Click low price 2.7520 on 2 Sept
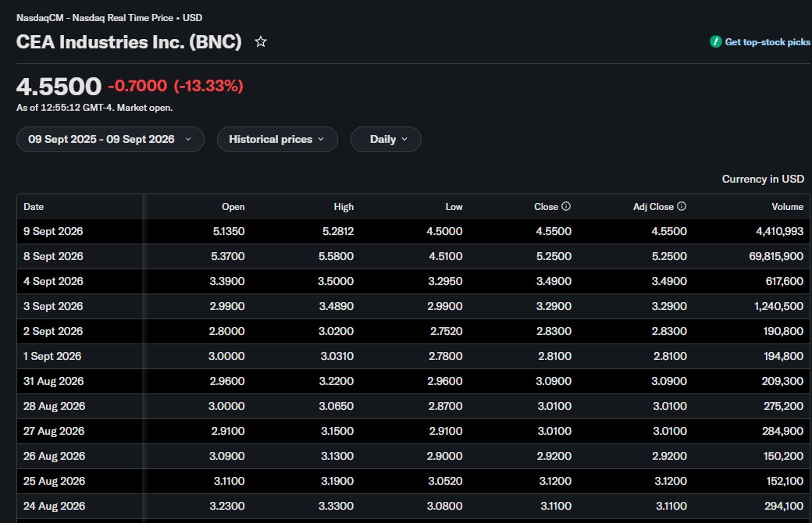The image size is (812, 523). [447, 331]
